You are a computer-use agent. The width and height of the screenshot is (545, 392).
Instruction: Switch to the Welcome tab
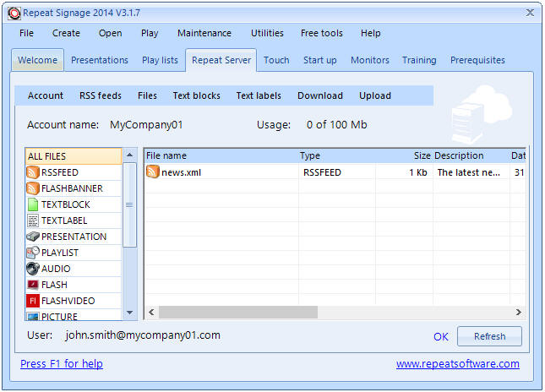tap(37, 60)
